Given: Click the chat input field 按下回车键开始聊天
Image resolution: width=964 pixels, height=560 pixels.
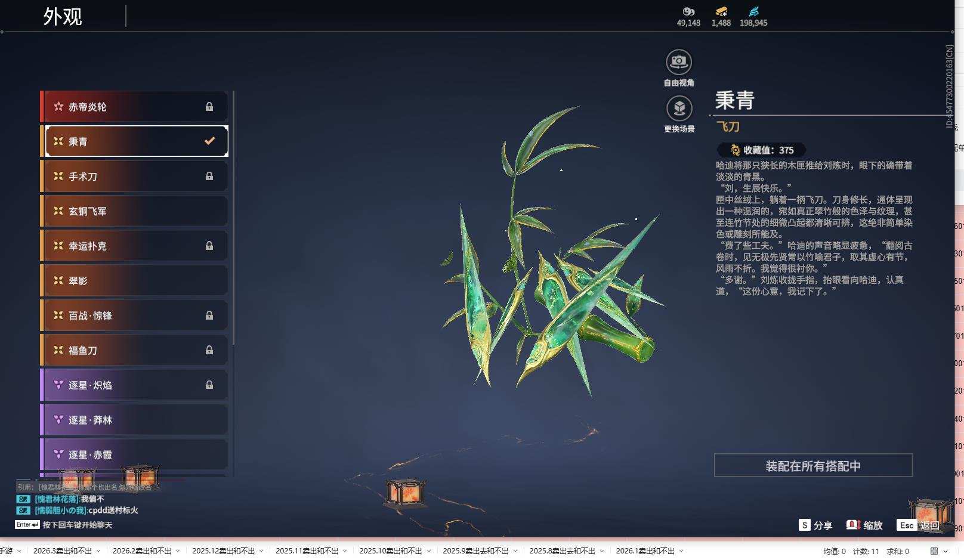Looking at the screenshot, I should point(78,524).
